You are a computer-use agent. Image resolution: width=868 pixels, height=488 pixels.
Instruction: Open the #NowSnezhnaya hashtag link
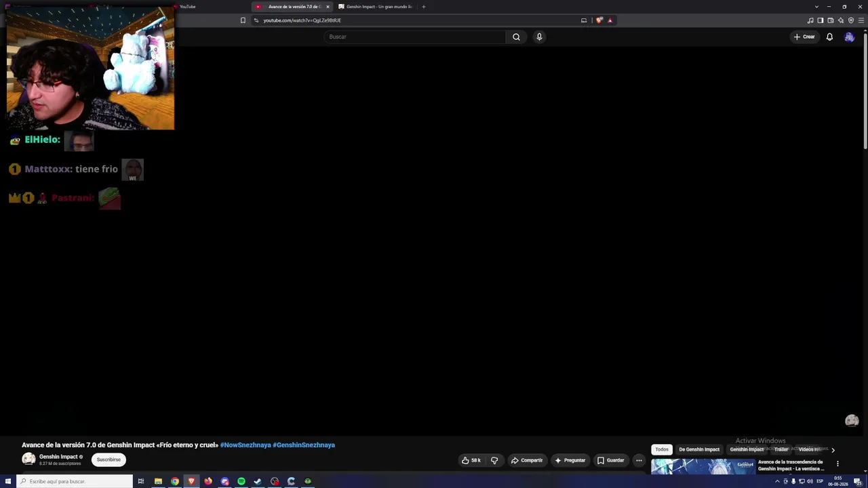coord(245,445)
